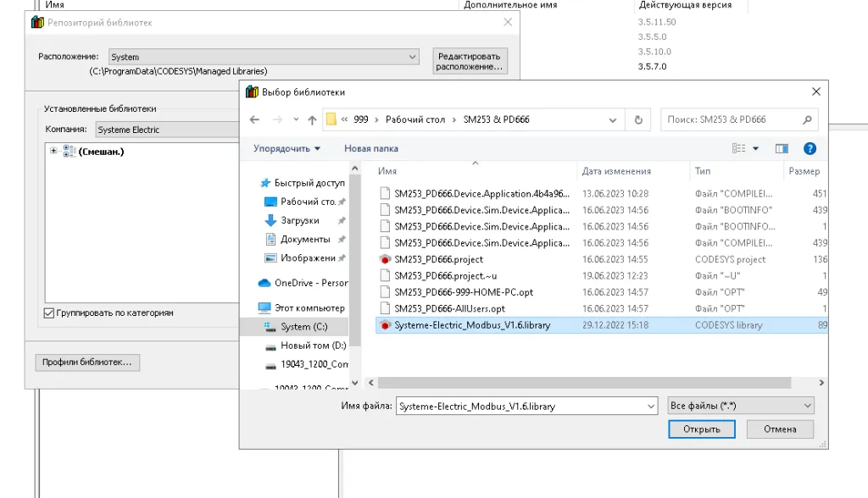Click the refresh button beside address bar

[638, 119]
